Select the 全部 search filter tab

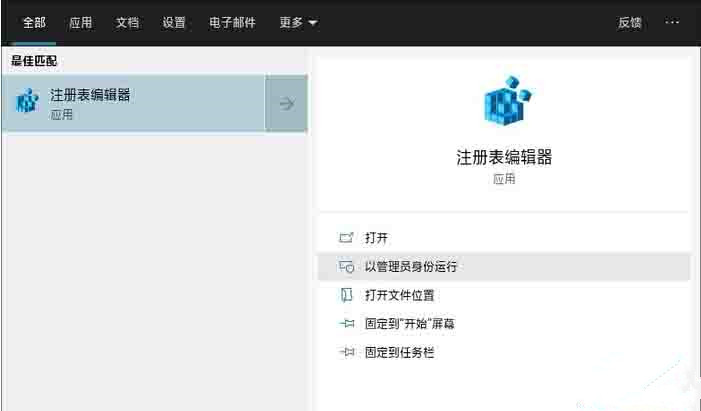(34, 22)
